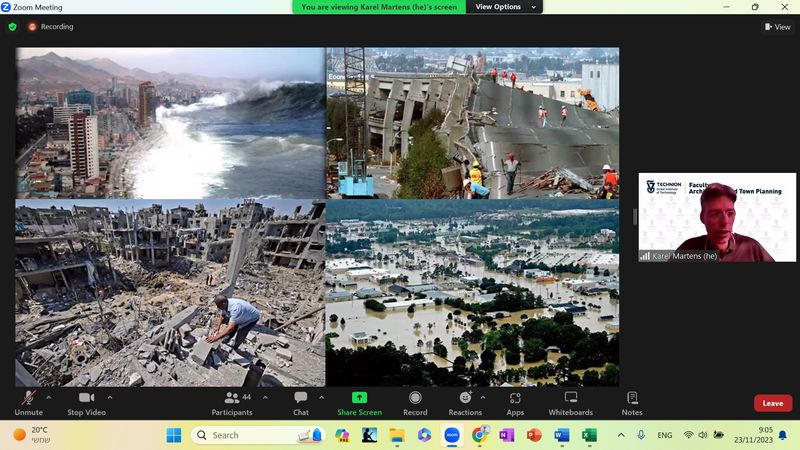Image resolution: width=800 pixels, height=450 pixels.
Task: Open the Notes panel
Action: pyautogui.click(x=632, y=402)
